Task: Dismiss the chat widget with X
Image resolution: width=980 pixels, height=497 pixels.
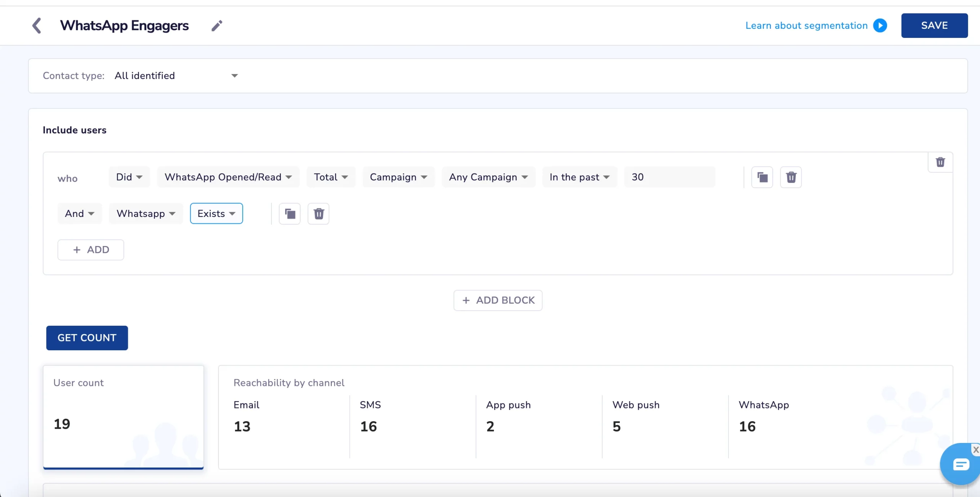Action: [976, 449]
